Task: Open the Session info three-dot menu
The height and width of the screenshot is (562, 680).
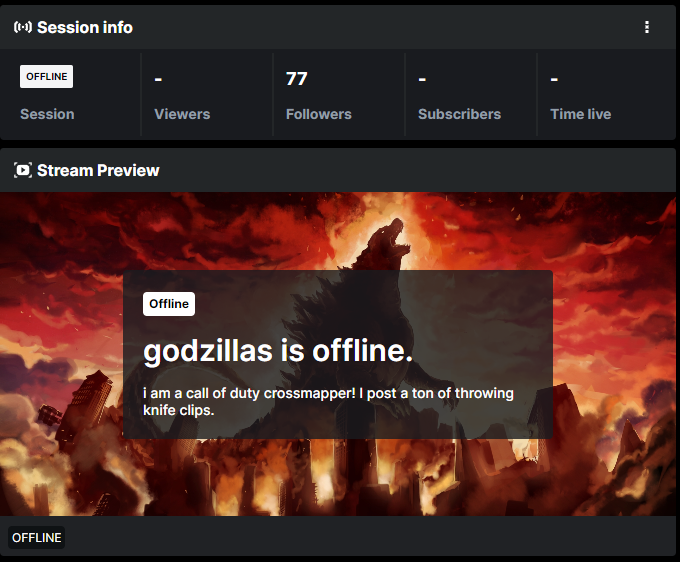Action: (647, 27)
